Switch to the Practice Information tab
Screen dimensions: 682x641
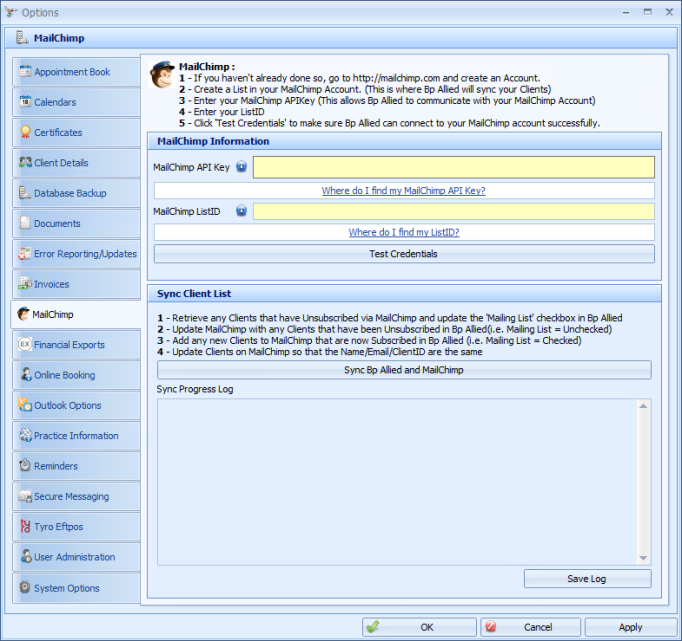[76, 435]
